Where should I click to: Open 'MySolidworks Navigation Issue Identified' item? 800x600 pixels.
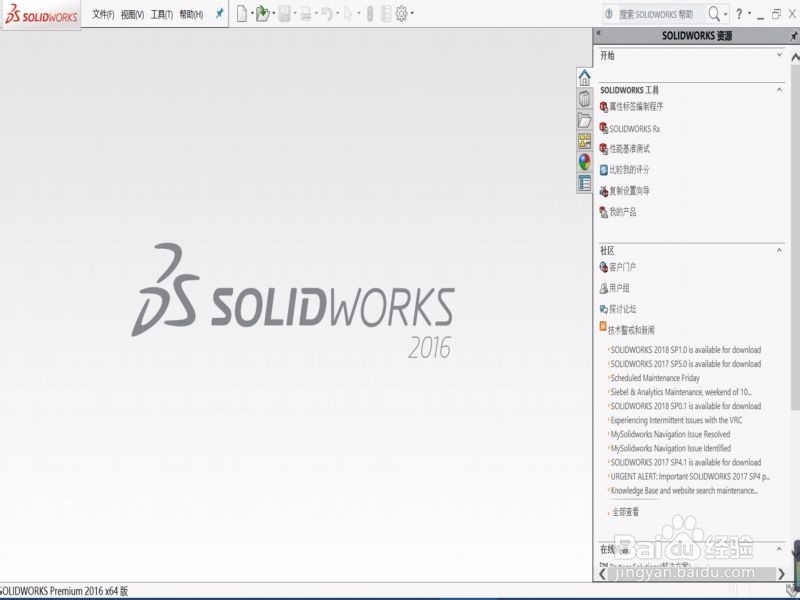(671, 448)
